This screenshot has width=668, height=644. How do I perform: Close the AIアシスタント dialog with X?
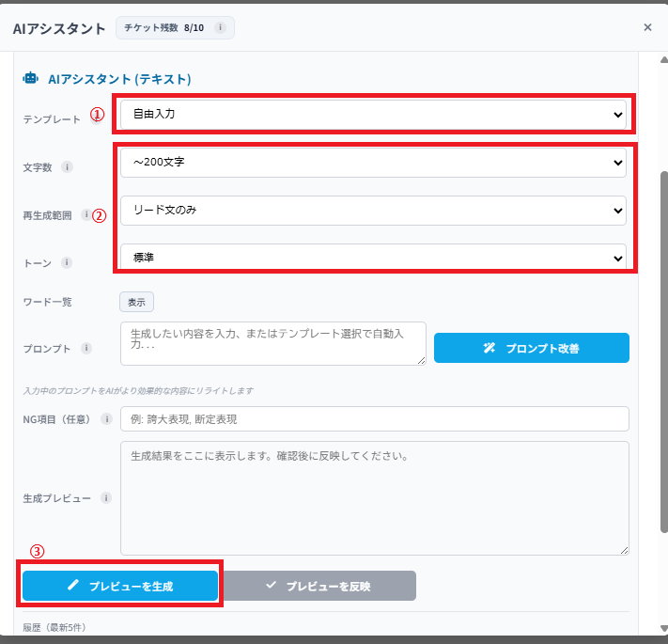[x=647, y=27]
